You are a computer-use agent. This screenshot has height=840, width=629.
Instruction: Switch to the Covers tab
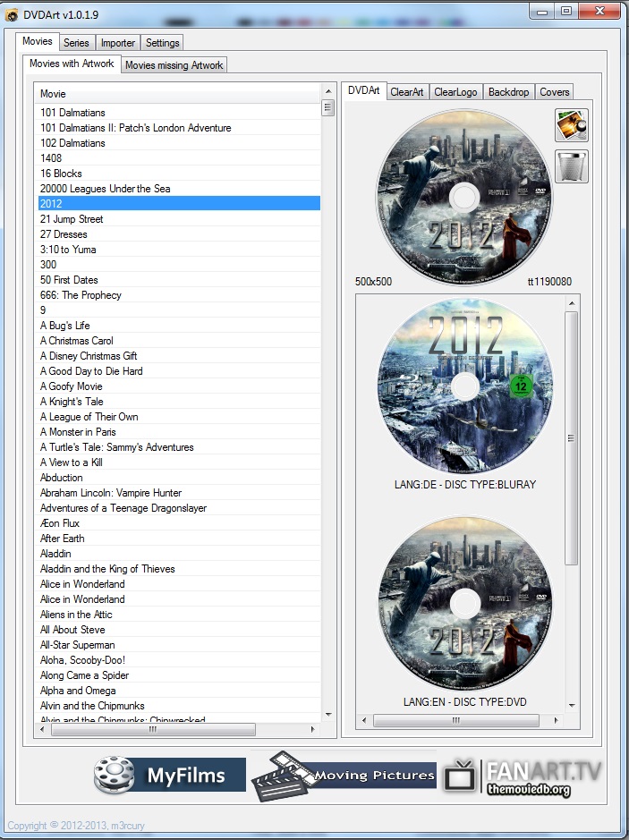point(554,92)
